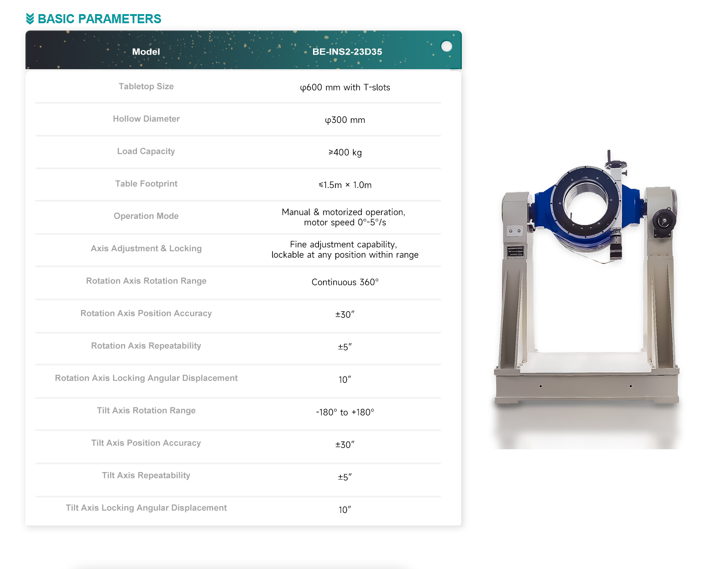The height and width of the screenshot is (569, 728).
Task: Click the white circle in table header
Action: [446, 46]
